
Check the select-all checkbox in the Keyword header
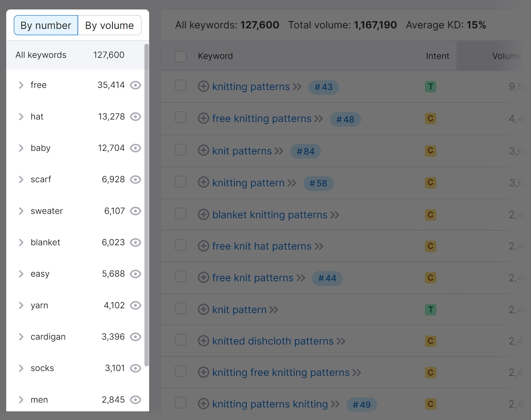point(181,57)
